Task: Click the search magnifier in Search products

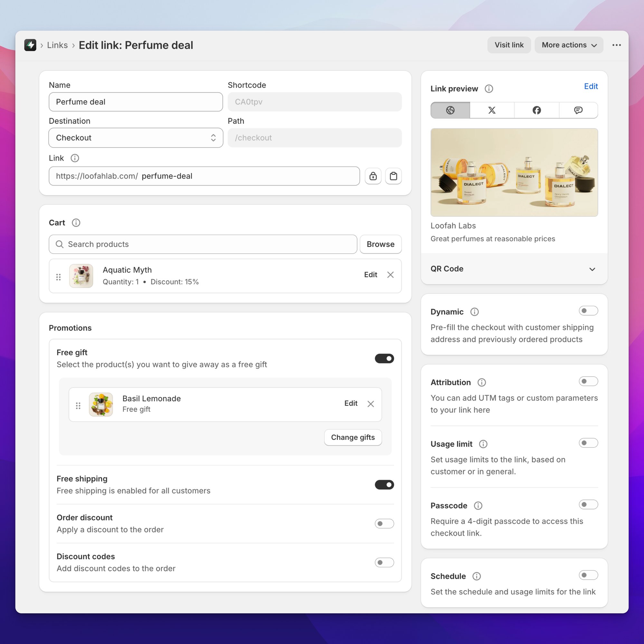Action: [60, 244]
